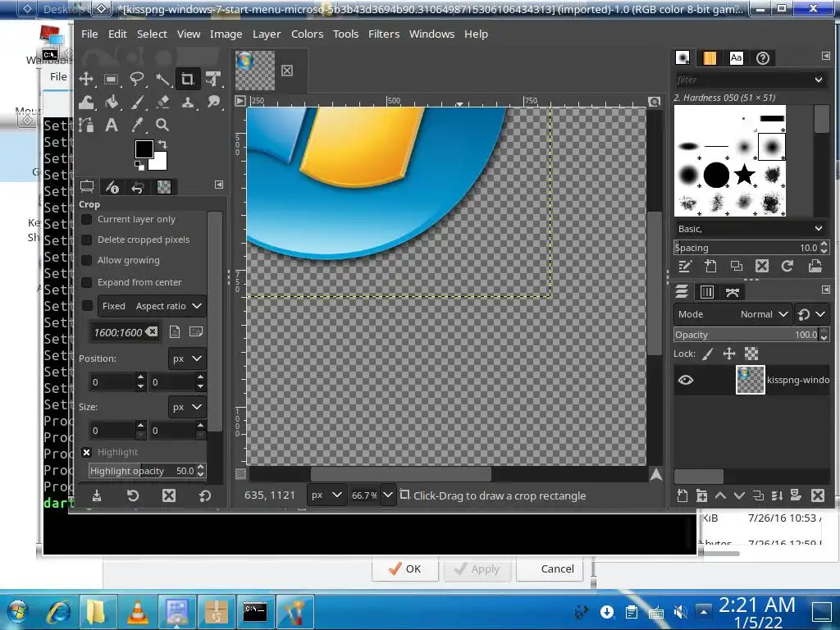
Task: Open VLC from the taskbar
Action: click(x=138, y=611)
